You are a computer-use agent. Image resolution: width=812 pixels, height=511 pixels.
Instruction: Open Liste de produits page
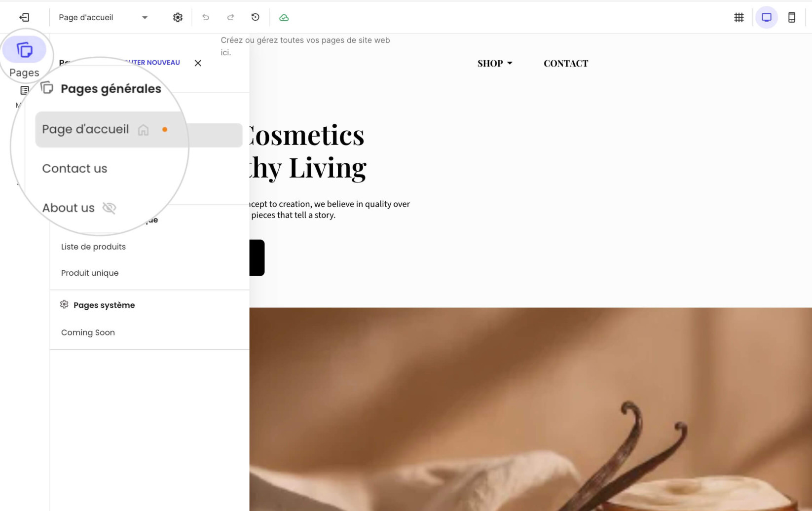click(x=93, y=247)
